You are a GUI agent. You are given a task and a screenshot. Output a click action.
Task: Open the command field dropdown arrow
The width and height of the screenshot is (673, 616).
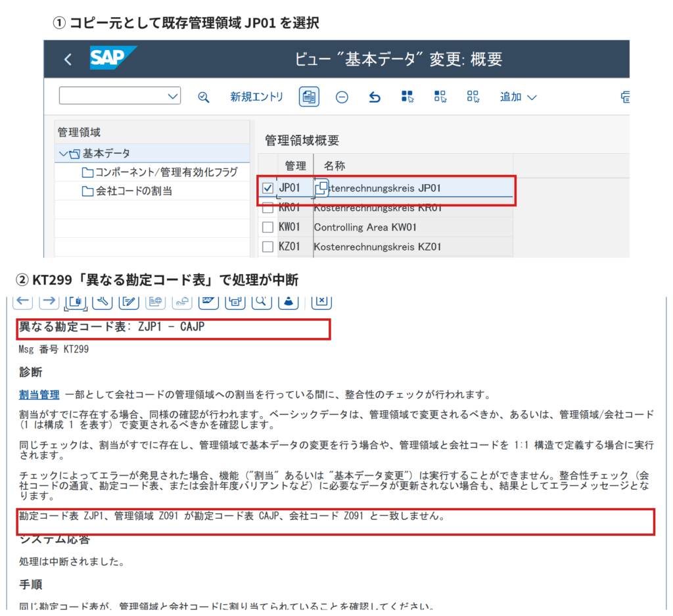(173, 96)
